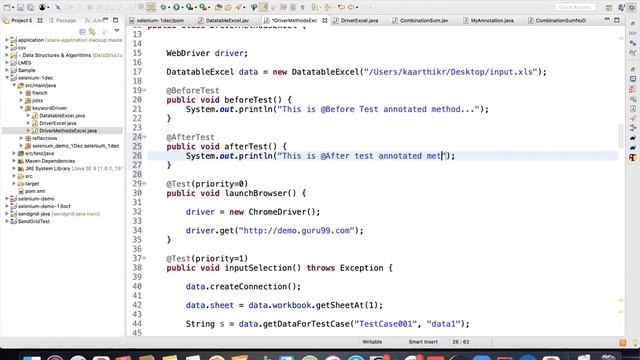Select DatatableExcel.java in the tree
Image resolution: width=640 pixels, height=360 pixels.
62,116
